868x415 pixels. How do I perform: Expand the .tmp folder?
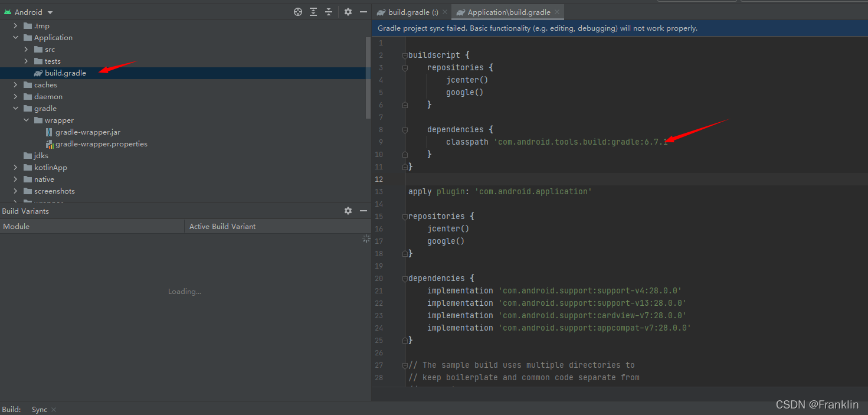16,25
